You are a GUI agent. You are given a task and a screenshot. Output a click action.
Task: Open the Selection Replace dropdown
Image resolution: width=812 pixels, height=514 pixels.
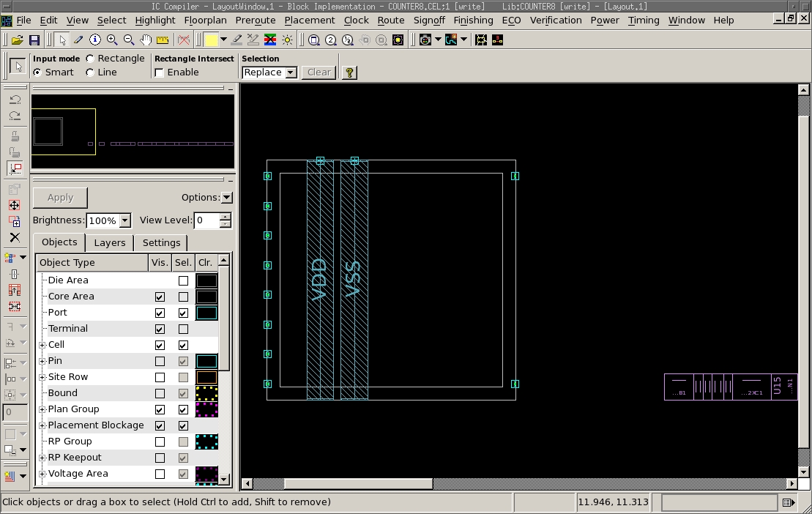coord(291,72)
